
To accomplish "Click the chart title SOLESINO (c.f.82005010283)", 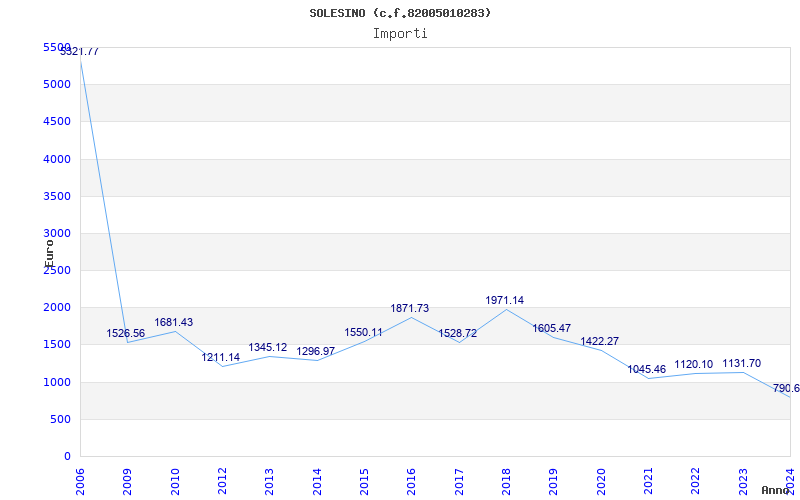I will pos(400,13).
